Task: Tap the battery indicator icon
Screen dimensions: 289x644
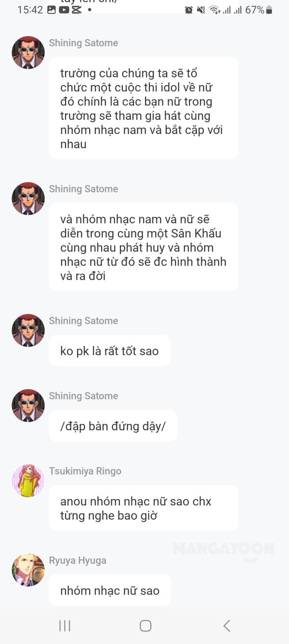Action: 269,10
